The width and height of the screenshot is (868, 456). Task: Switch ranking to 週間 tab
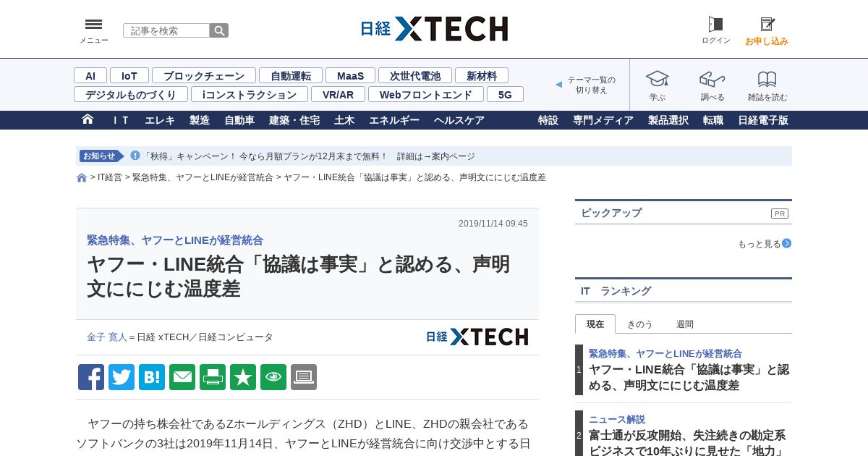click(685, 324)
